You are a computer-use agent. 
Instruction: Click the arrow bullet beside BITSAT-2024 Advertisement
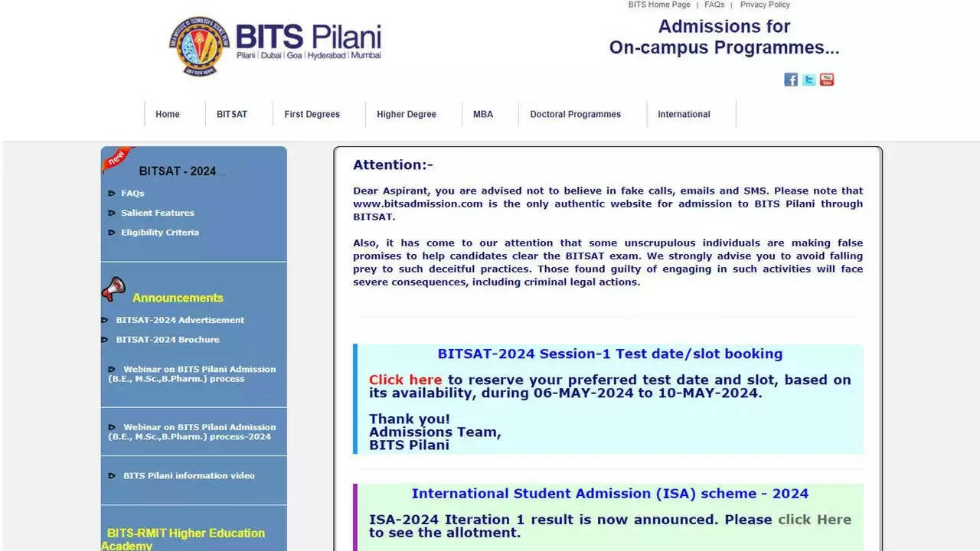pos(105,320)
